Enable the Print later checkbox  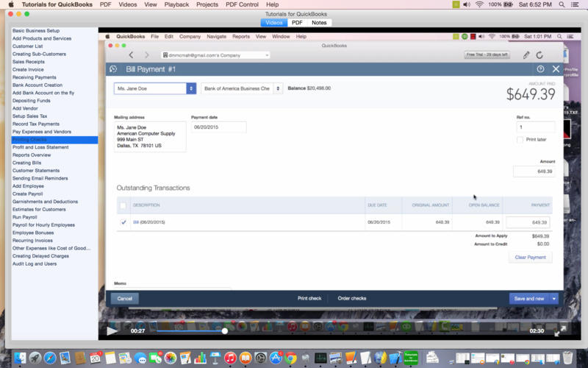520,139
